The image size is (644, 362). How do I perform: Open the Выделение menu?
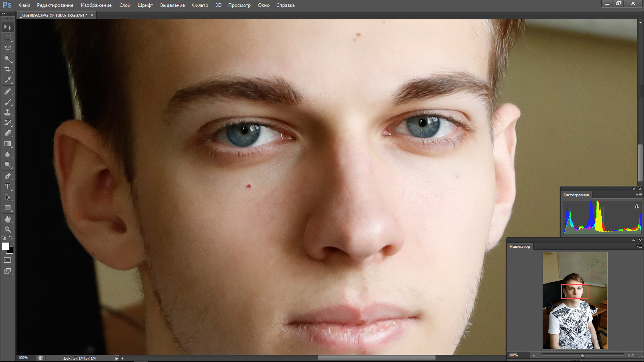[172, 5]
